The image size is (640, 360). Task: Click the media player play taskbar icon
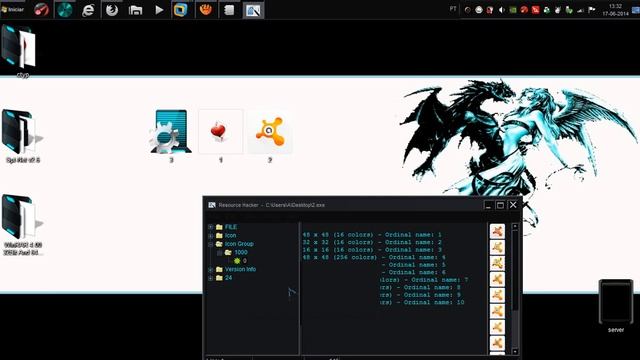(x=159, y=10)
